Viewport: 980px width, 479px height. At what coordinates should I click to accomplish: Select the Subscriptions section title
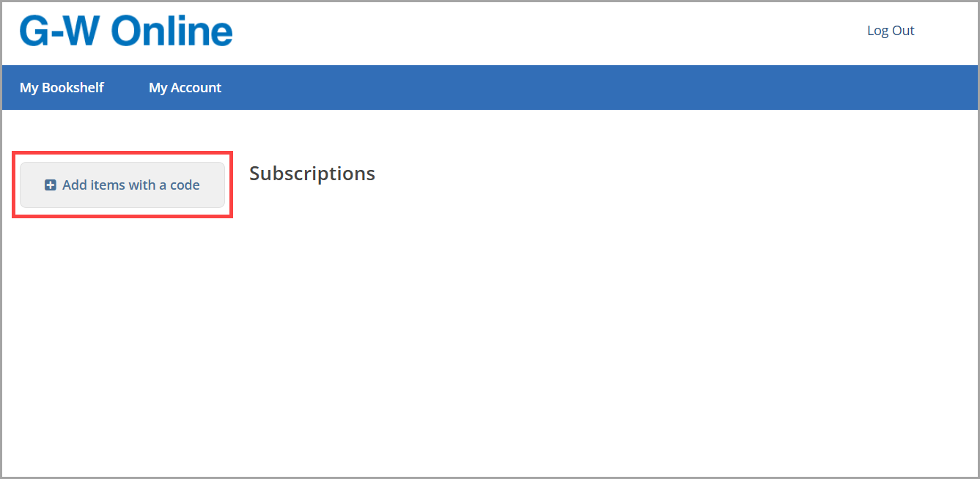pos(312,174)
